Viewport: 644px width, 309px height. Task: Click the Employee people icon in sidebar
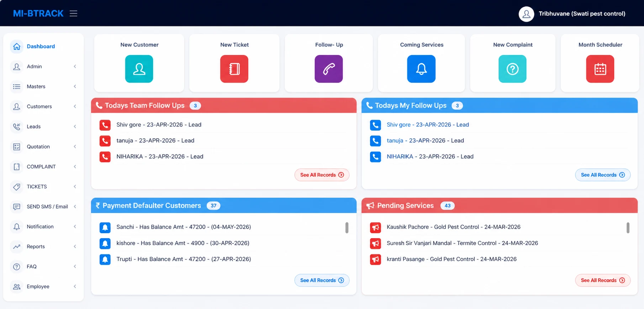[x=17, y=286]
